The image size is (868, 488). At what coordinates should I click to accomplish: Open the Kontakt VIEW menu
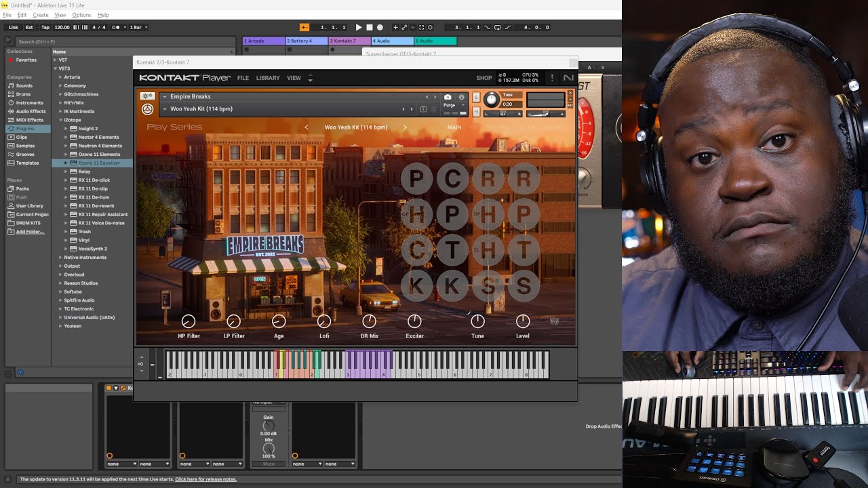coord(294,78)
